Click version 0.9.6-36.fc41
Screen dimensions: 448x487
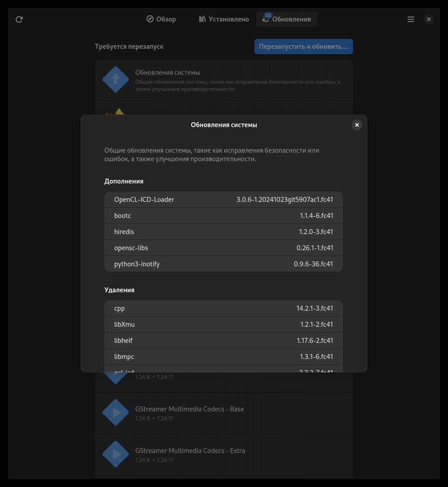tap(314, 264)
